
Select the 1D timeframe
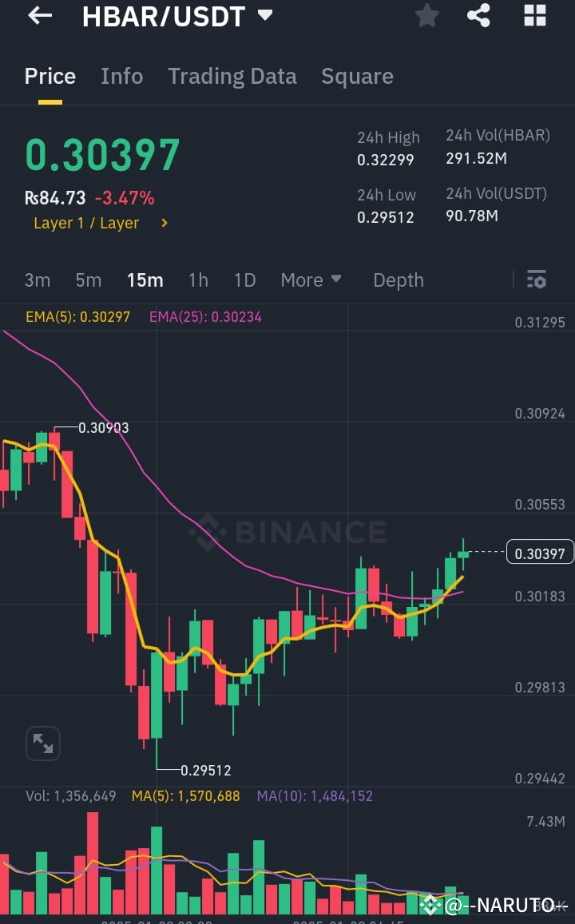(244, 280)
